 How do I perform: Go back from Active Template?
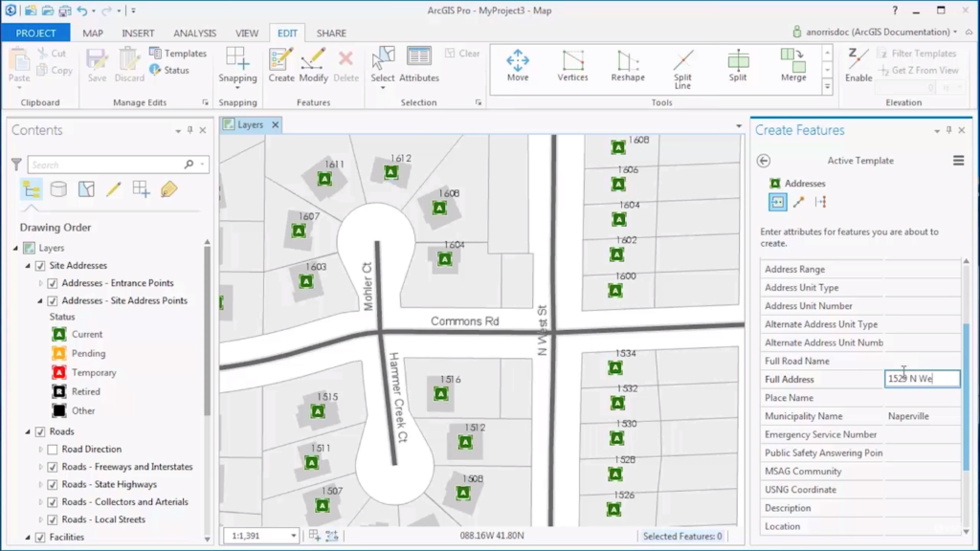coord(763,161)
